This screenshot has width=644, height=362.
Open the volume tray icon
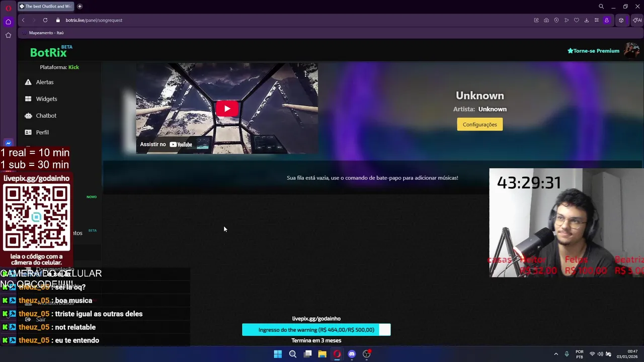coord(600,354)
